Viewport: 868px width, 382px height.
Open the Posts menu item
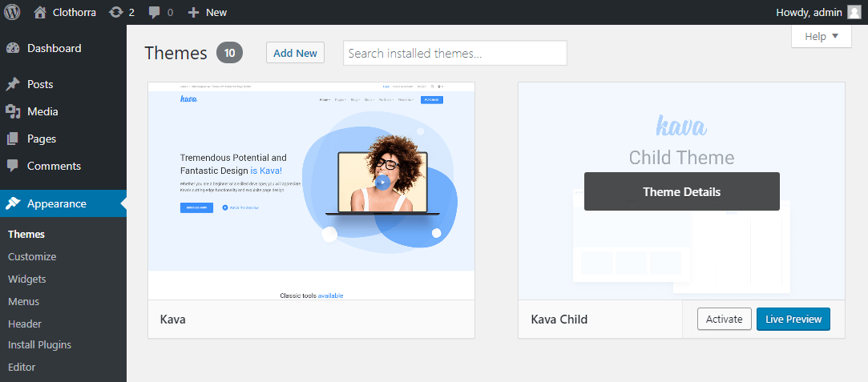click(x=63, y=84)
